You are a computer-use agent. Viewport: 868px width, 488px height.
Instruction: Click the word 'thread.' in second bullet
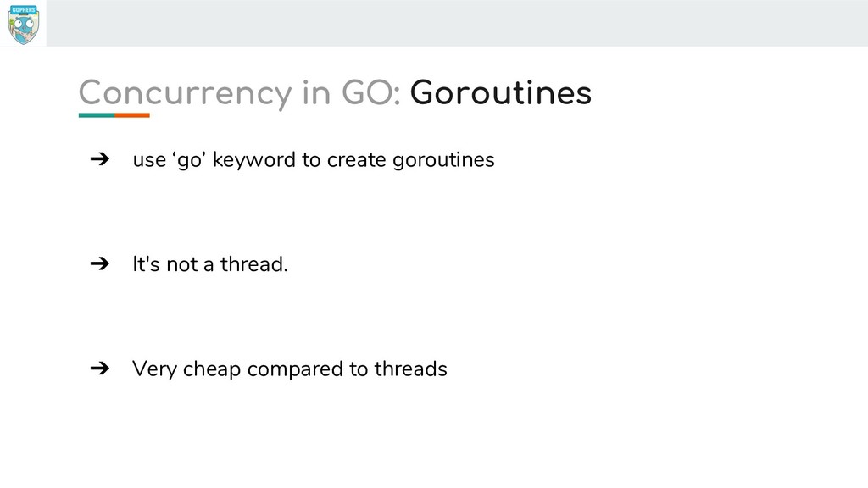[x=254, y=264]
